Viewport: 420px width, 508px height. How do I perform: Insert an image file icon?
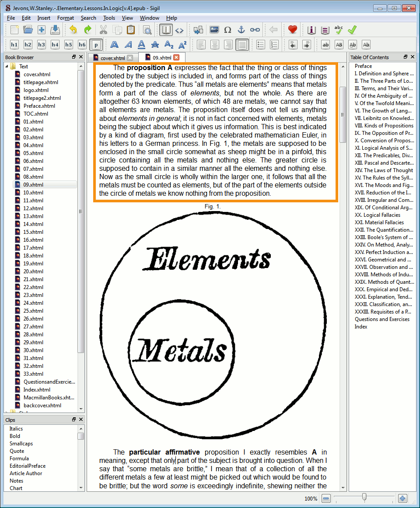[x=214, y=30]
